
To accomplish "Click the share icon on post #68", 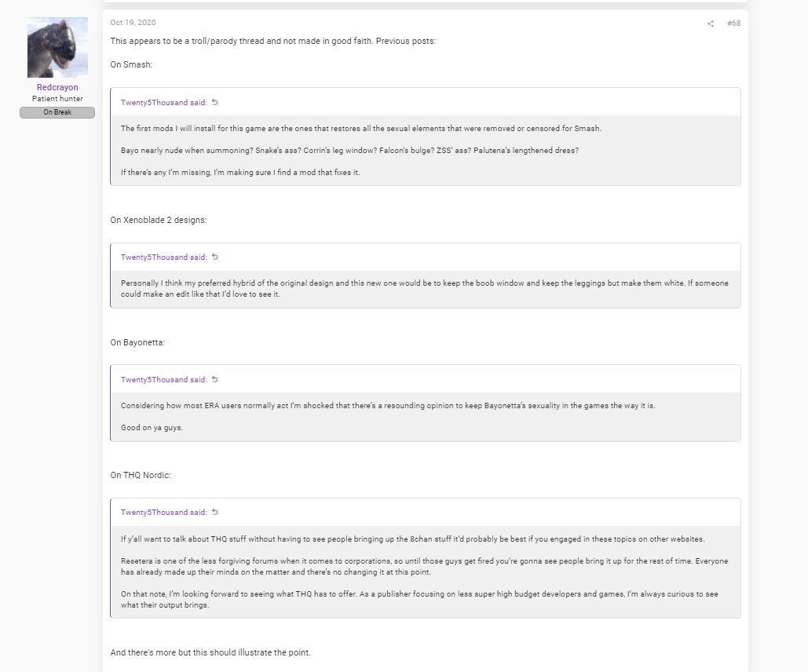I will click(x=711, y=24).
